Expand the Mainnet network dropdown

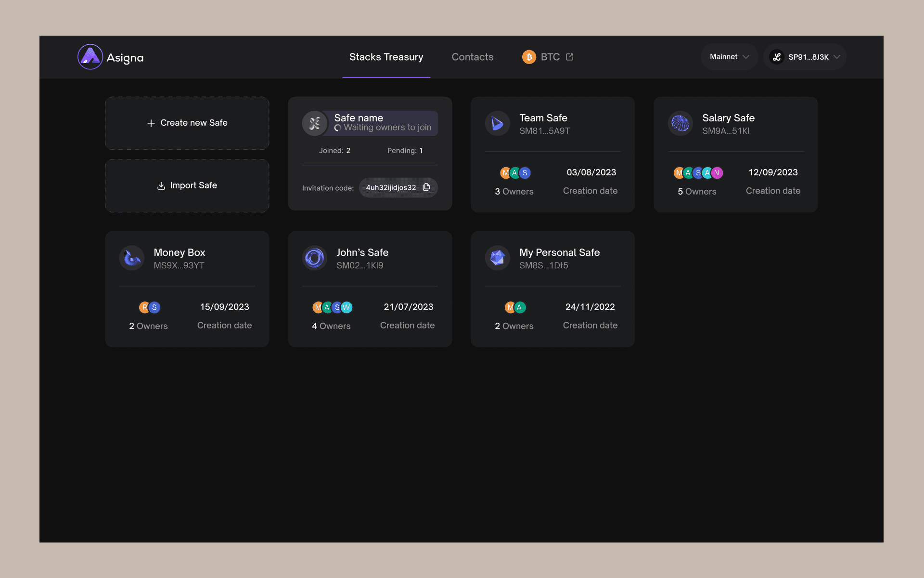pyautogui.click(x=729, y=57)
